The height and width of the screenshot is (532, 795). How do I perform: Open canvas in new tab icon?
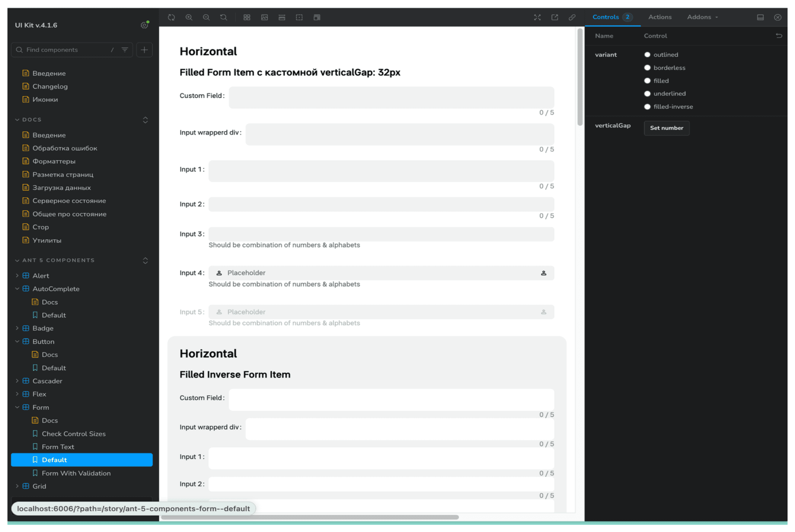point(555,17)
